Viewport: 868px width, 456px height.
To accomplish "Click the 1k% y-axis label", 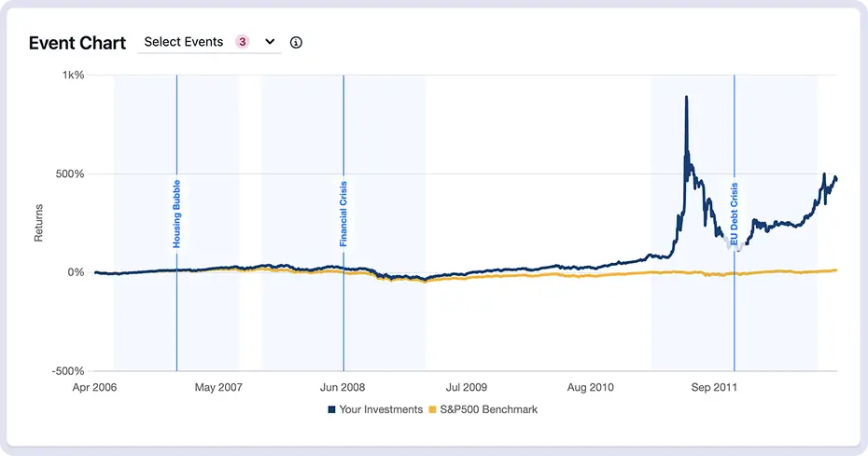I will pos(72,75).
